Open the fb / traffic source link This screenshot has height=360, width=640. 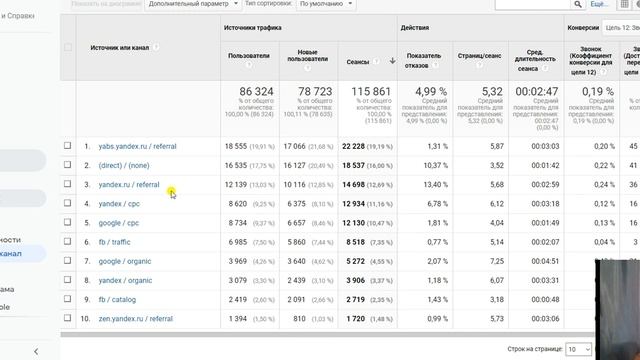pyautogui.click(x=114, y=242)
